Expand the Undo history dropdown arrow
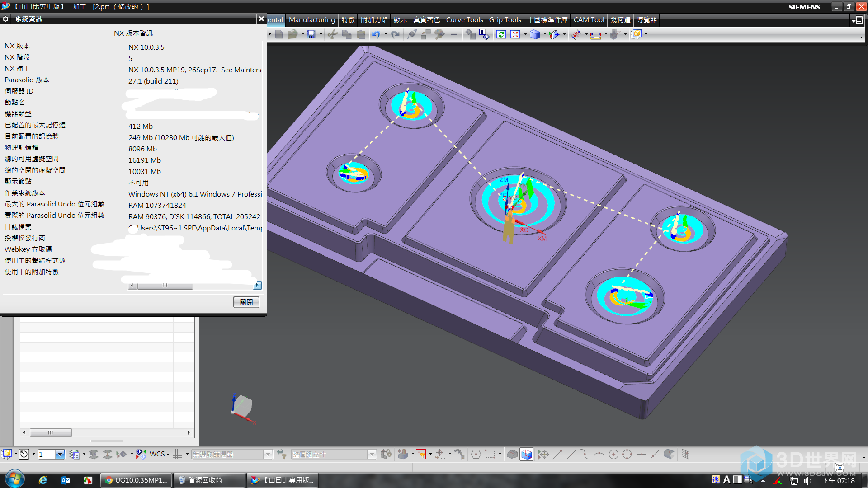Viewport: 868px width, 488px height. coord(386,34)
